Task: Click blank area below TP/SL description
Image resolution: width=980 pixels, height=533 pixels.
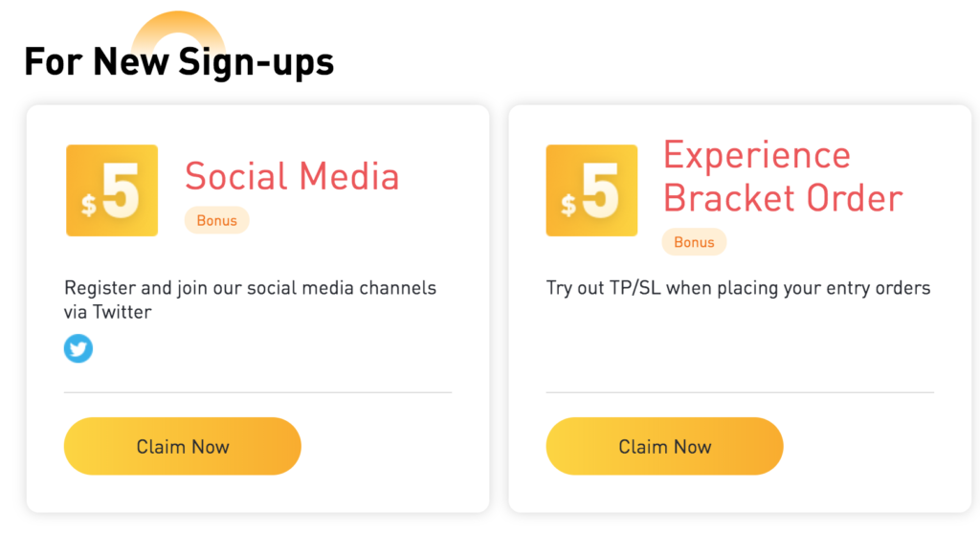Action: [740, 344]
